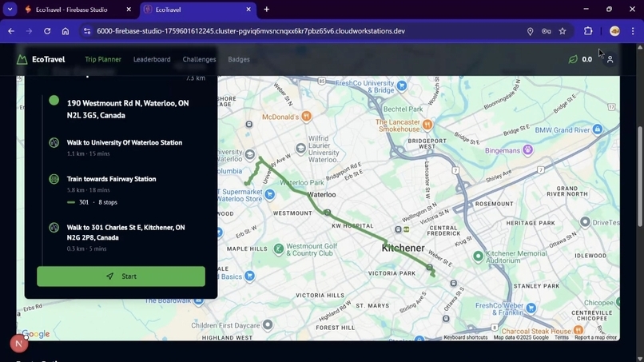This screenshot has height=362, width=644.
Task: Click the walking icon for 301 Charles St E
Action: point(54,227)
